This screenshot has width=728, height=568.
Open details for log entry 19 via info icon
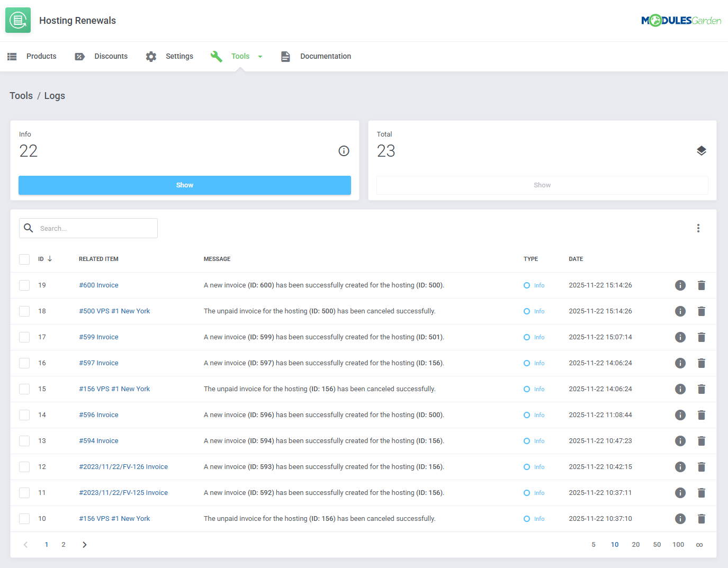pyautogui.click(x=680, y=285)
